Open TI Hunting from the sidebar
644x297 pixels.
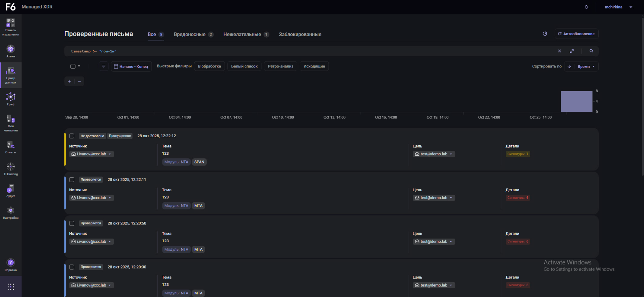pos(11,169)
